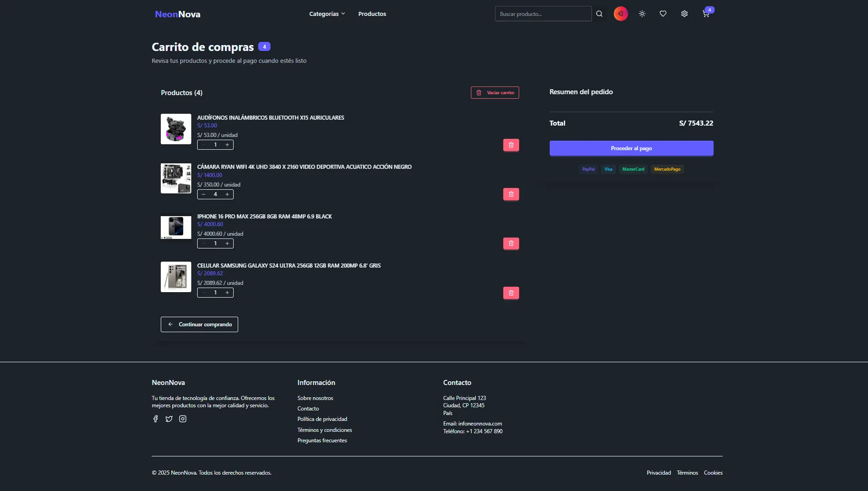Image resolution: width=868 pixels, height=491 pixels.
Task: Click the Proceder al pago button
Action: click(631, 148)
